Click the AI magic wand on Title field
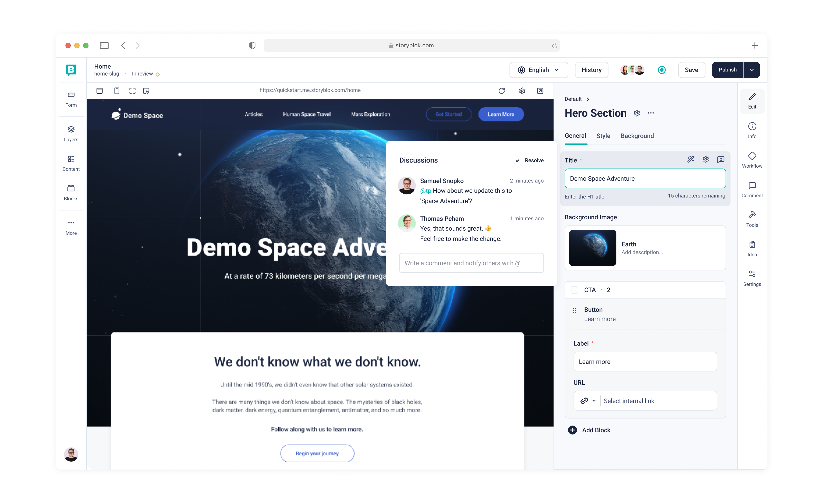The width and height of the screenshot is (823, 504). coord(690,160)
